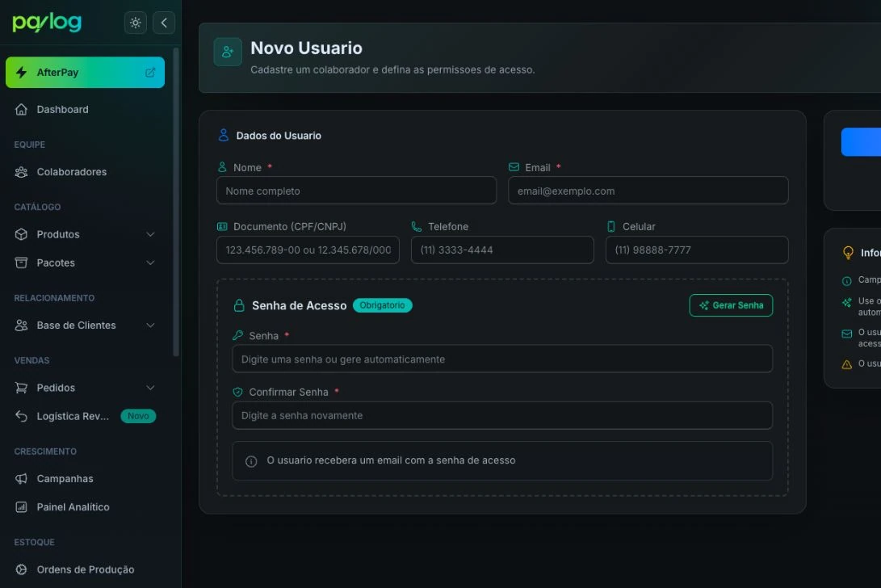Click the Colaboradores team icon
Screen dimensions: 881x588
[21, 172]
